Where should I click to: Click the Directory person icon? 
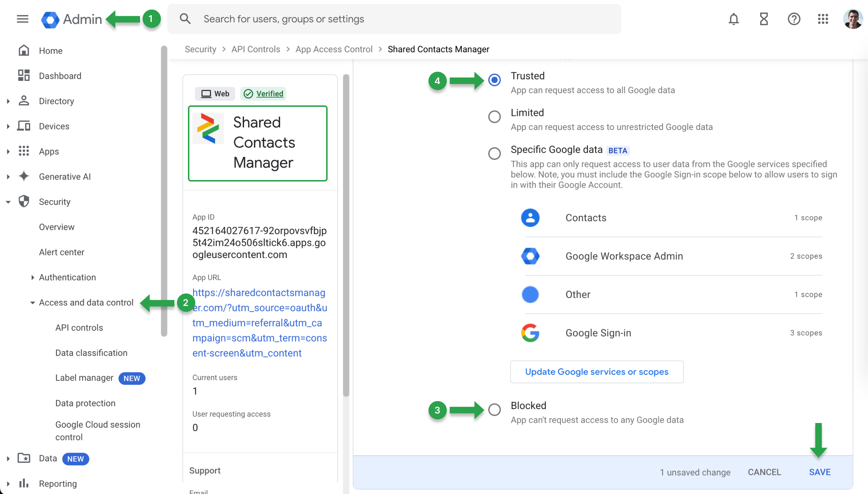(x=24, y=101)
